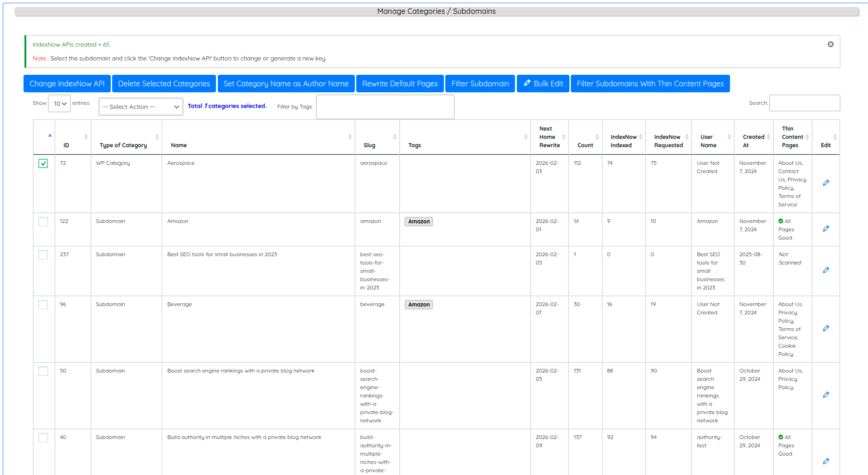Uncheck the Aerospace category checkbox
The width and height of the screenshot is (868, 475).
[43, 163]
